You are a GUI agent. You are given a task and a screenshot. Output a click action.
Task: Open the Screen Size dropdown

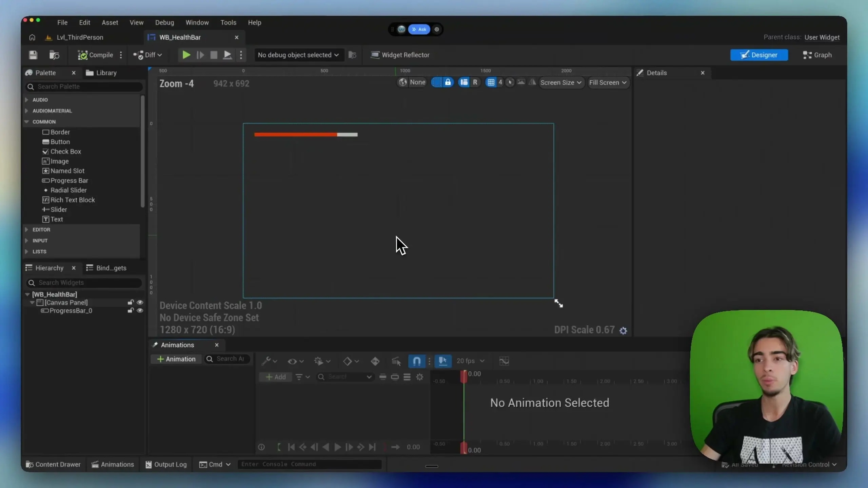point(561,82)
